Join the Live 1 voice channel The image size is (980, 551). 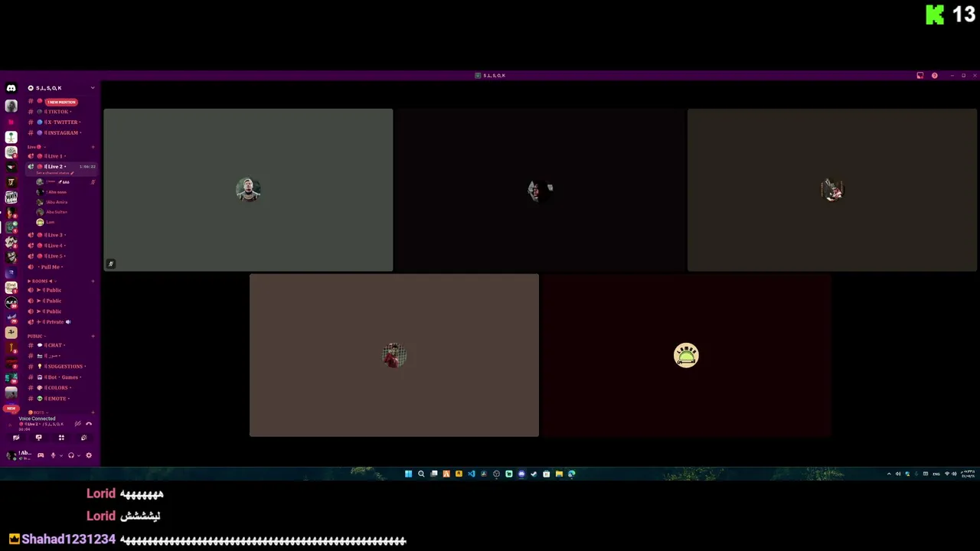pyautogui.click(x=61, y=156)
